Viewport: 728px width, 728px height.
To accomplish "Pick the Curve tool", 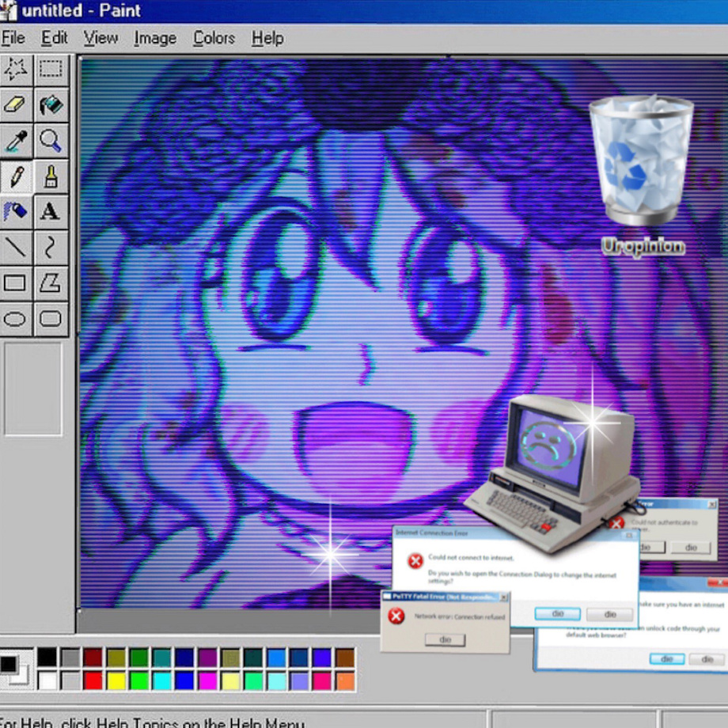I will (51, 248).
